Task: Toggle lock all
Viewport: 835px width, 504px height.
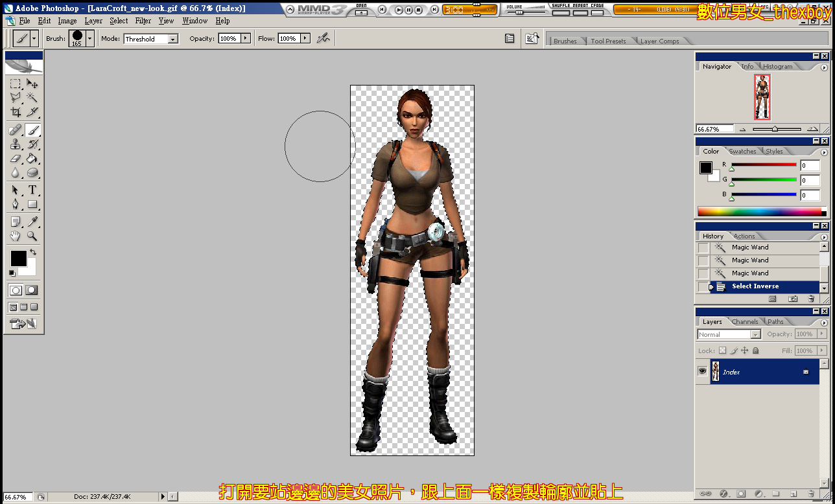Action: [755, 350]
